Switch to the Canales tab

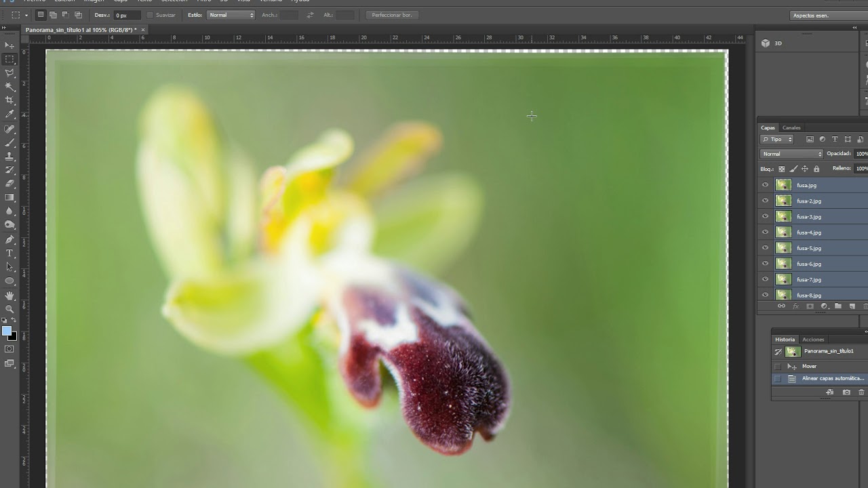(791, 127)
